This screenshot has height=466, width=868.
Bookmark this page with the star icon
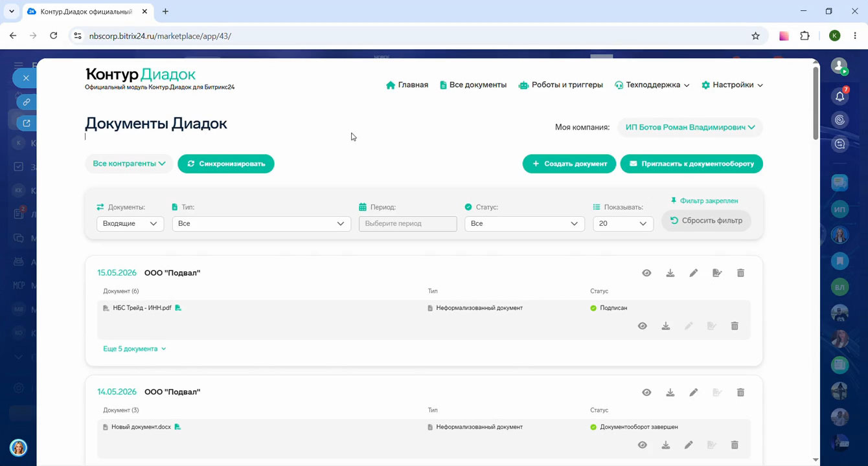pos(755,36)
